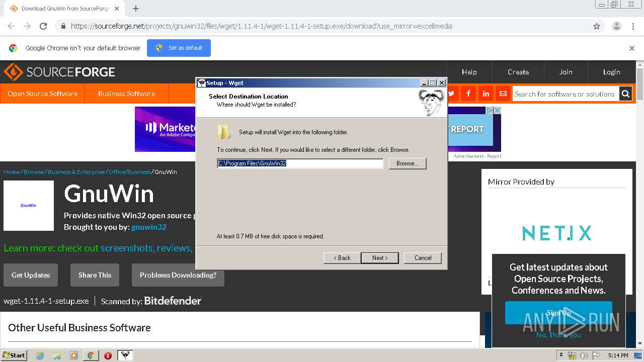Click Next in the Wget setup dialog
Screen dimensions: 644x362
(x=380, y=258)
